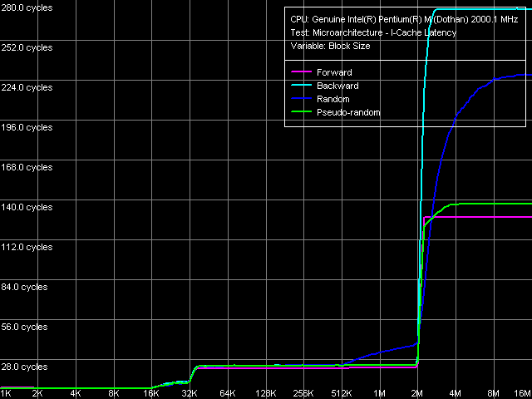Click the 512K block size axis label
Viewport: 532px width, 399px height.
click(x=342, y=392)
